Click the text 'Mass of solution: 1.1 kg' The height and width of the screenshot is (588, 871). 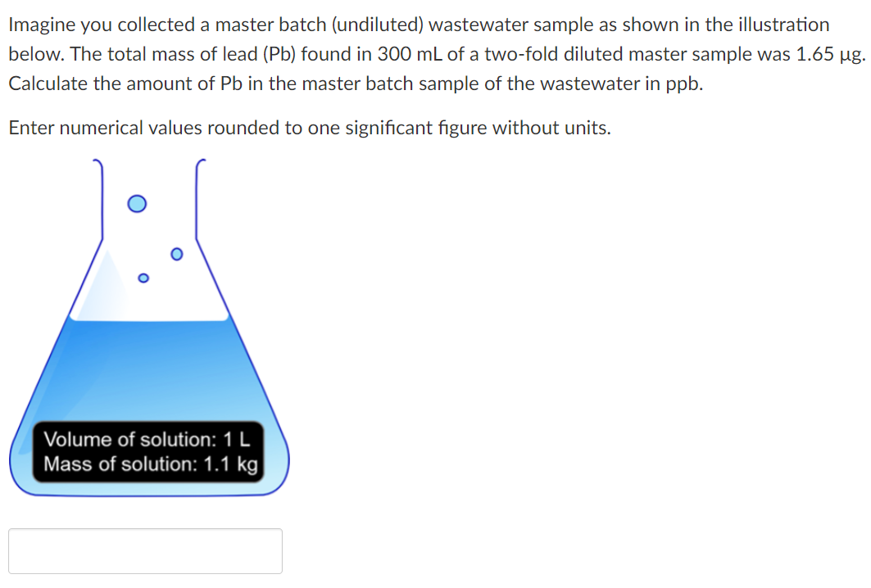click(x=150, y=464)
